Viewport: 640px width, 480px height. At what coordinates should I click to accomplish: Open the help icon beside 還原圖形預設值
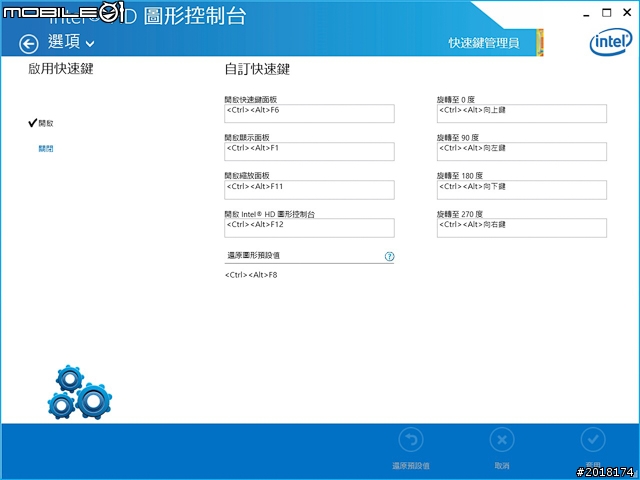tap(389, 256)
